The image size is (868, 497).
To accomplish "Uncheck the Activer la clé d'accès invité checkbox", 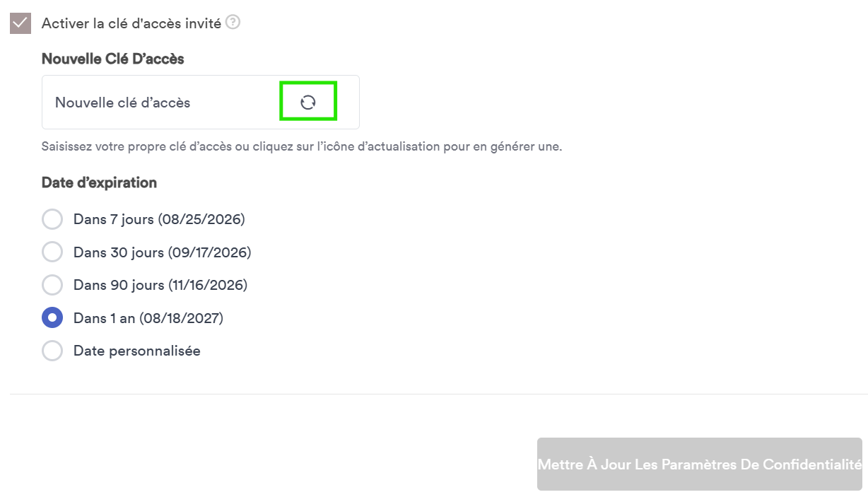I will click(x=20, y=23).
